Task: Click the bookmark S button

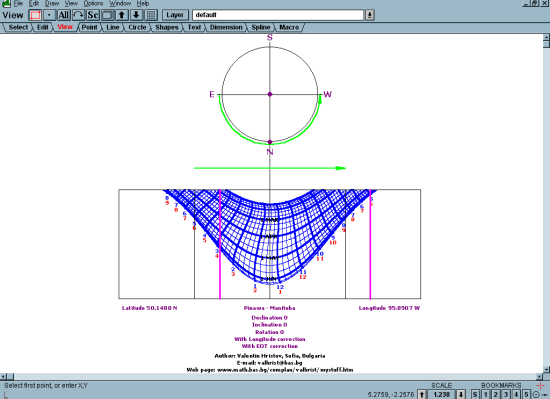Action: (x=475, y=394)
